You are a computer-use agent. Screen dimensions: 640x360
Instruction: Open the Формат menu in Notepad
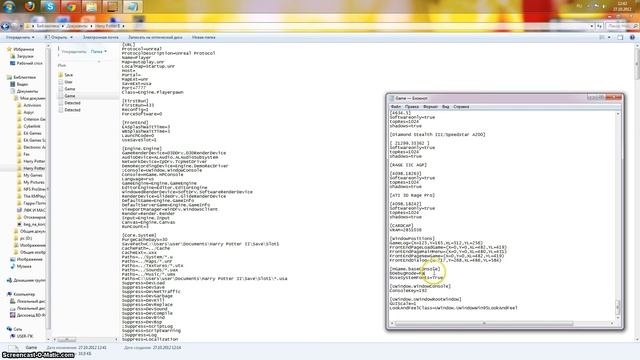[x=430, y=107]
